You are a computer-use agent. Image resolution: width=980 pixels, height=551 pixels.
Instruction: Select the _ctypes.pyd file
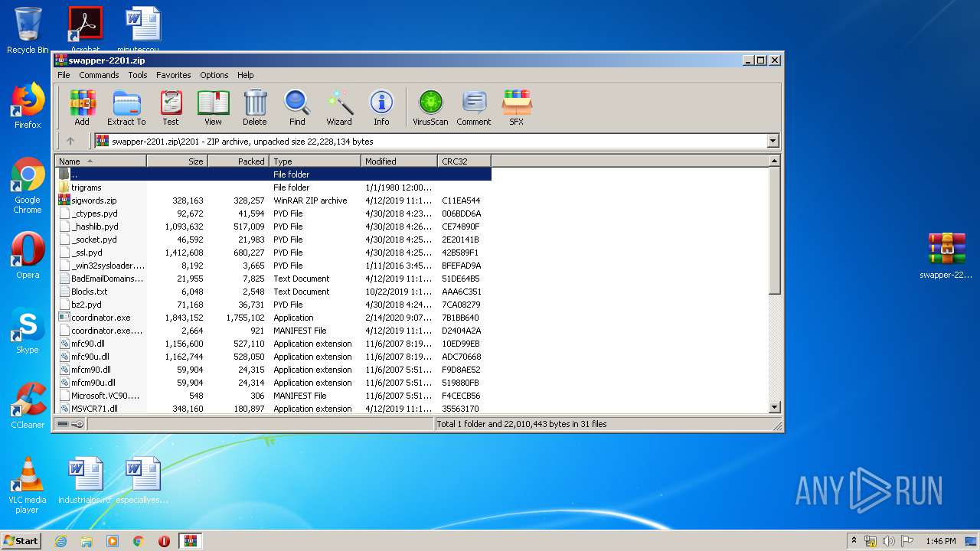(273, 214)
